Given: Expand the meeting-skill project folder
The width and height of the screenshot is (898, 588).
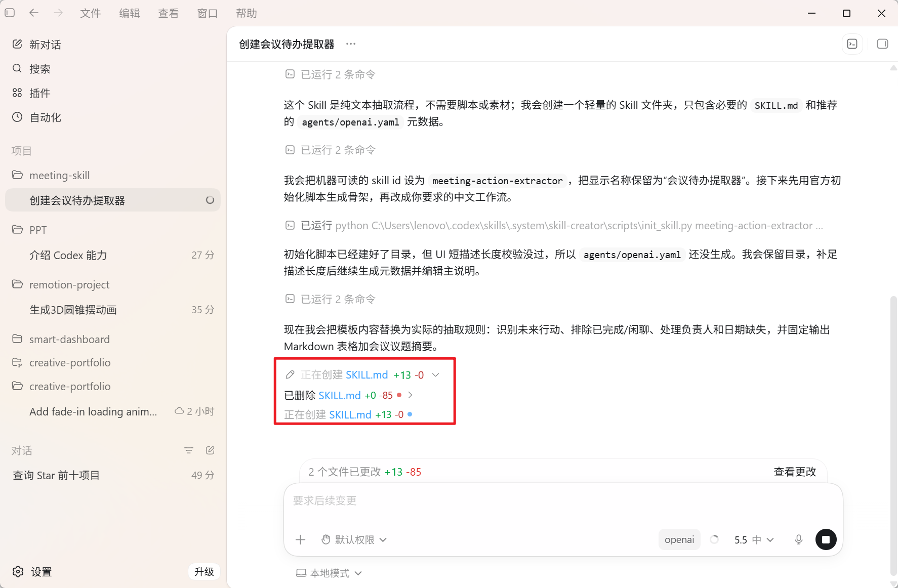Looking at the screenshot, I should (113, 175).
